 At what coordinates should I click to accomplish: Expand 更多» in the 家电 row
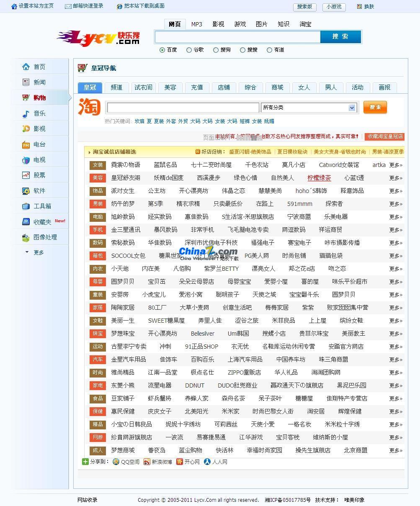pos(396,385)
